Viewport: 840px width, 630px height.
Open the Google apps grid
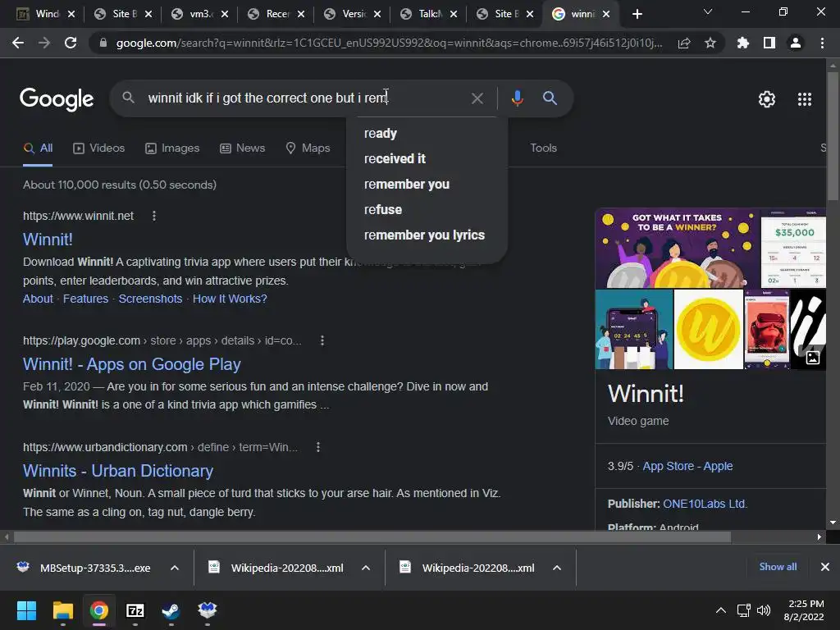[804, 99]
